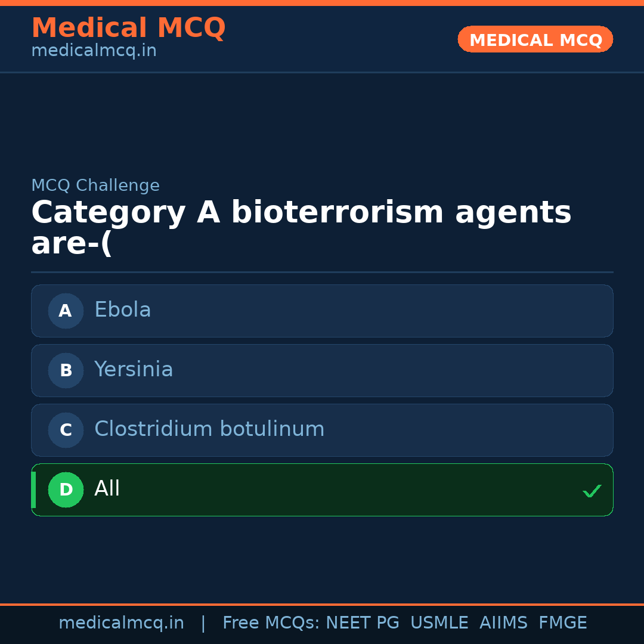Click the circular C option badge

(66, 430)
